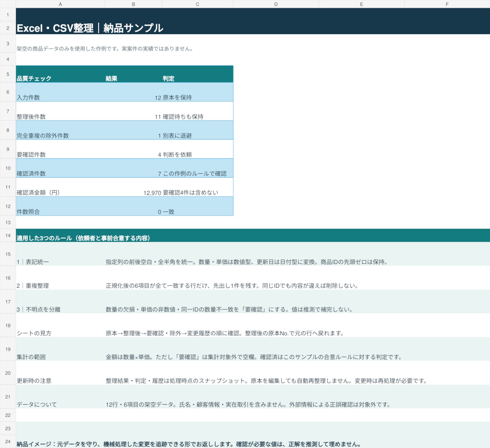
Task: Select row 1 header
Action: pyautogui.click(x=8, y=14)
